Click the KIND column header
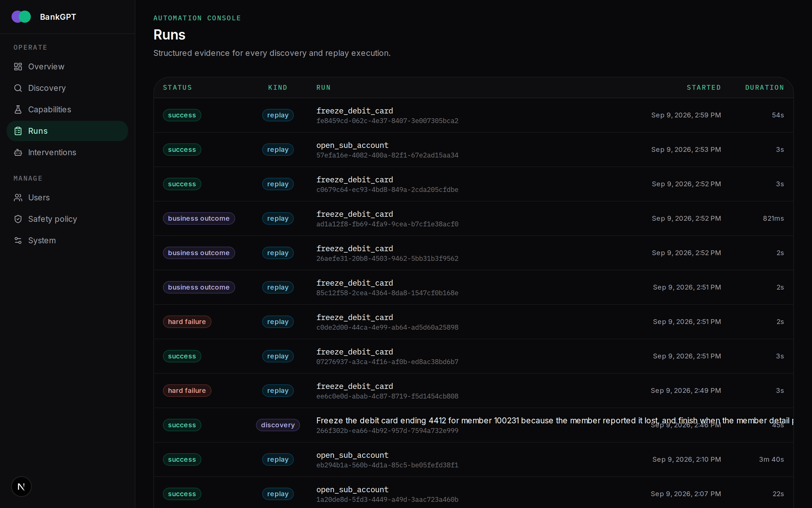 (x=278, y=88)
